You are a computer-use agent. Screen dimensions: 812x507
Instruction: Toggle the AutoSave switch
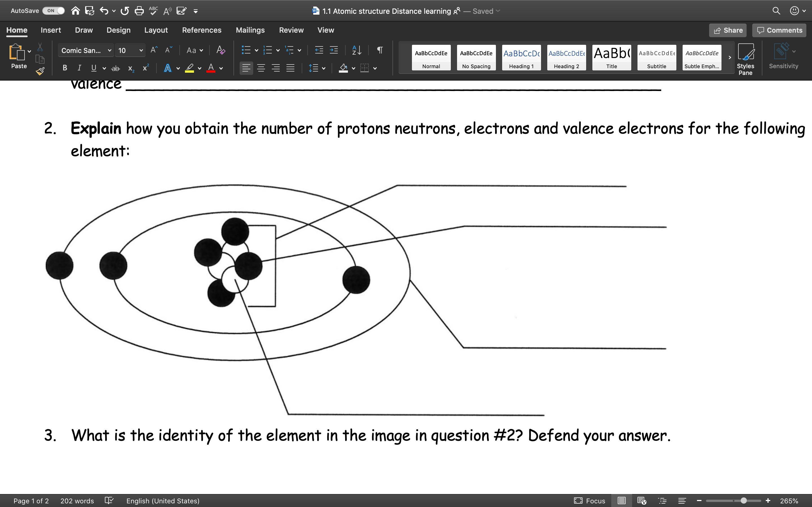pos(54,11)
